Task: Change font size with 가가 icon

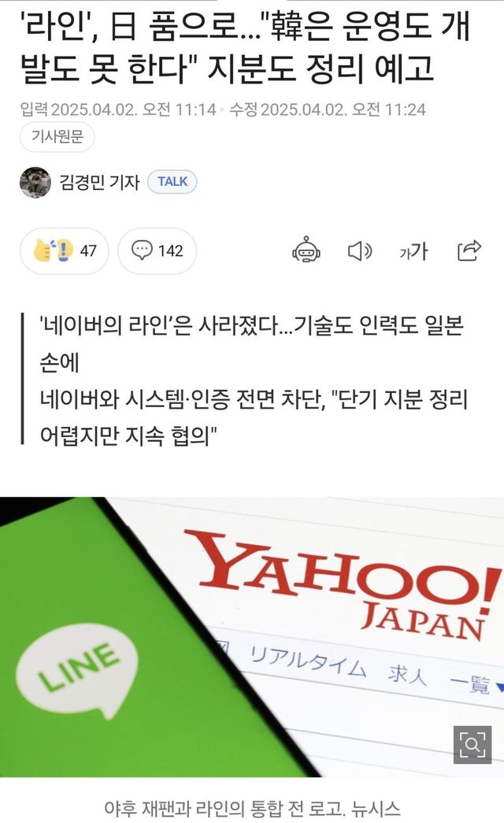Action: [413, 251]
